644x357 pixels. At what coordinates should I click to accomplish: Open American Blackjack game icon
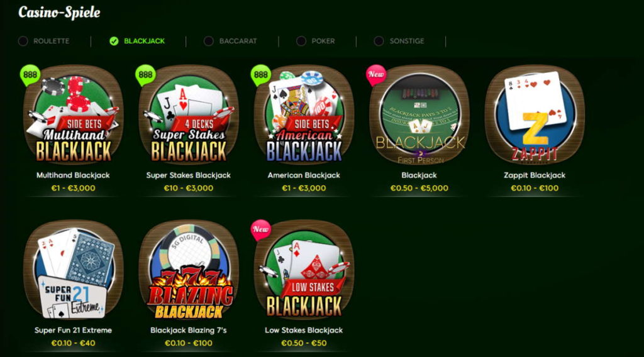[304, 115]
